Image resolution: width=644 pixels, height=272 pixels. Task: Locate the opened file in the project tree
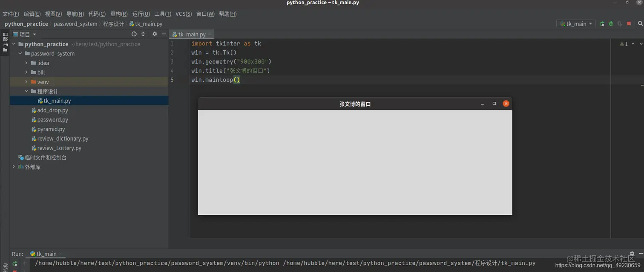coord(134,34)
